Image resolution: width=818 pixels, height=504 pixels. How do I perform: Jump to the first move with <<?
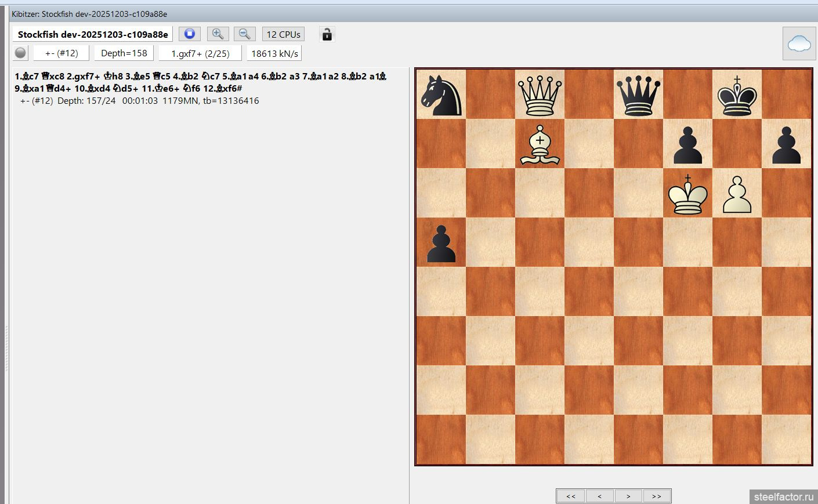pyautogui.click(x=571, y=496)
